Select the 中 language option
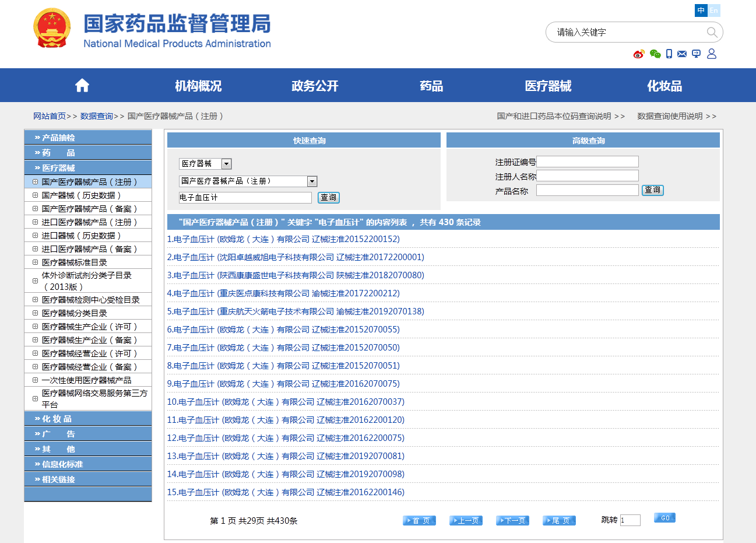 (701, 10)
